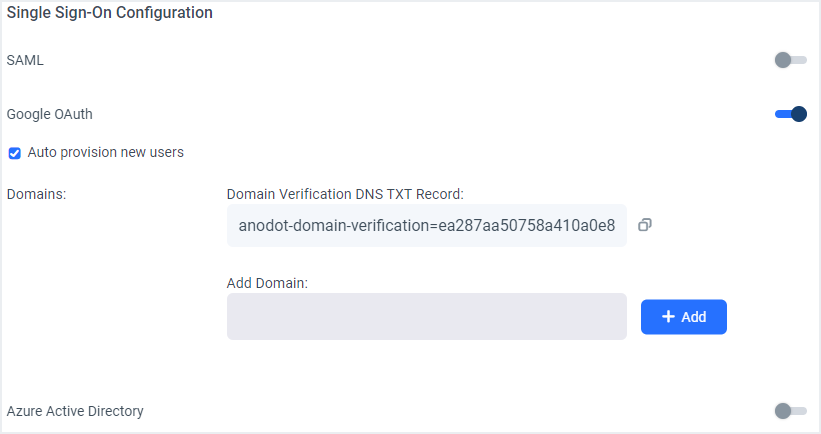The height and width of the screenshot is (434, 821).
Task: Click the Add domain button
Action: [684, 317]
